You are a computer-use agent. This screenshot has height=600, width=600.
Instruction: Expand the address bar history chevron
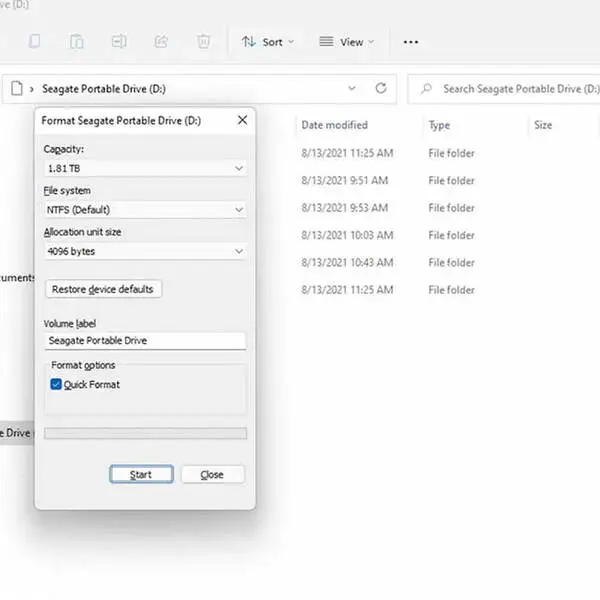352,89
